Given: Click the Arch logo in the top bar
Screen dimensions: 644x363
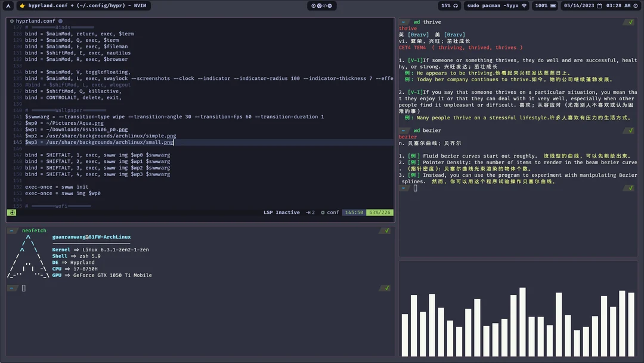Looking at the screenshot, I should click(x=8, y=5).
